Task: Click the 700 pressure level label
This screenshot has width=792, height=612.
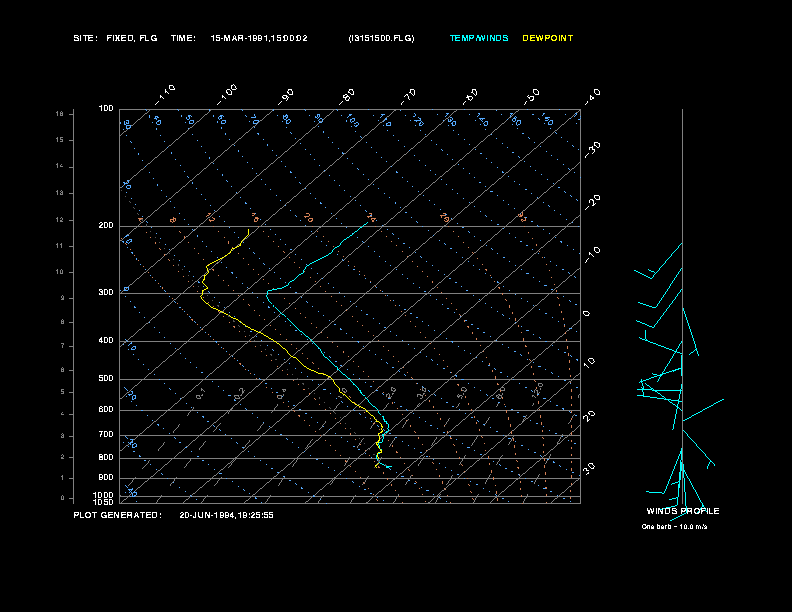Action: pos(106,434)
